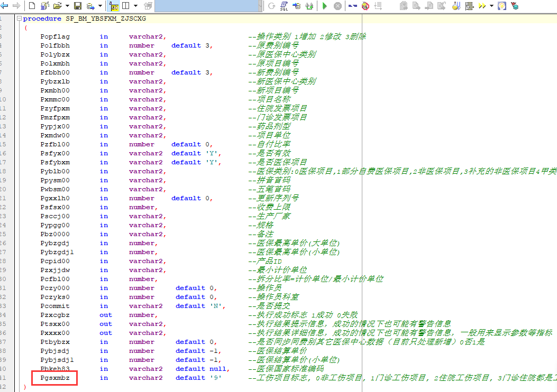557x392 pixels.
Task: Save the file with the floppy disk icon
Action: pyautogui.click(x=78, y=6)
